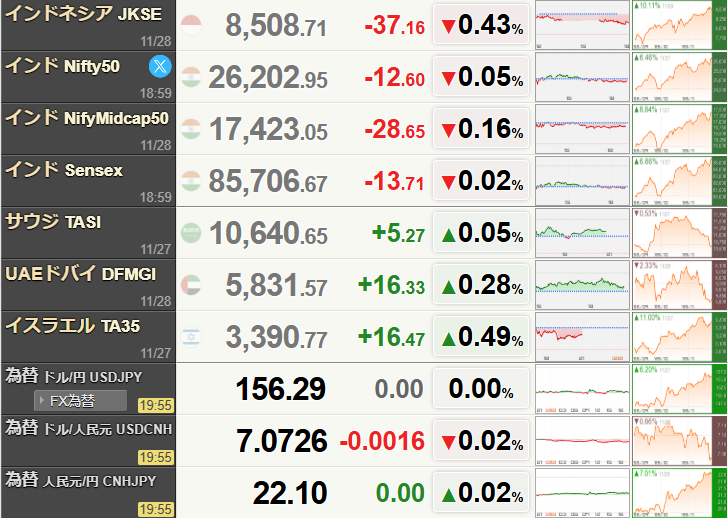Click the Israel flag icon on TA35 row
The height and width of the screenshot is (518, 728).
click(x=191, y=337)
